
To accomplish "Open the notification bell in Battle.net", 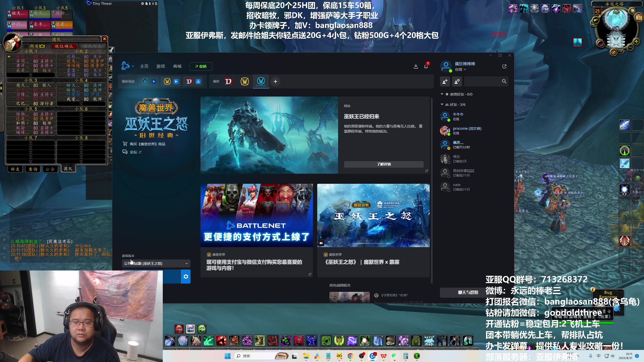I will point(426,66).
